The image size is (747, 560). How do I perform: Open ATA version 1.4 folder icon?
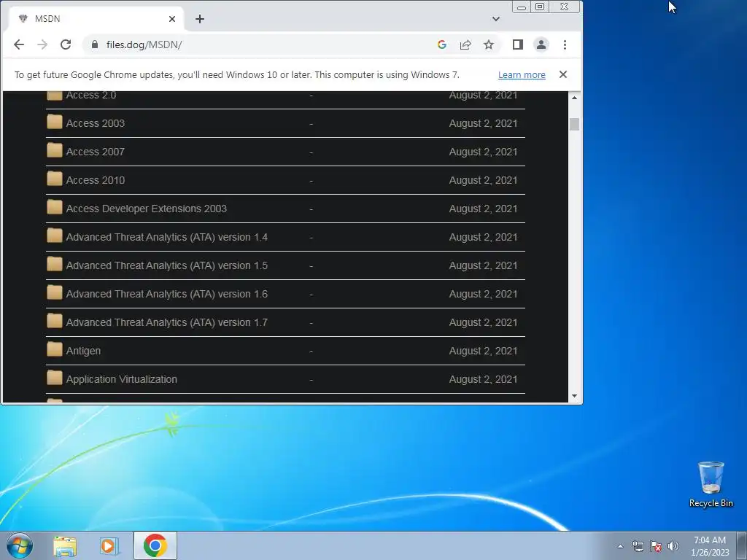[x=54, y=236]
